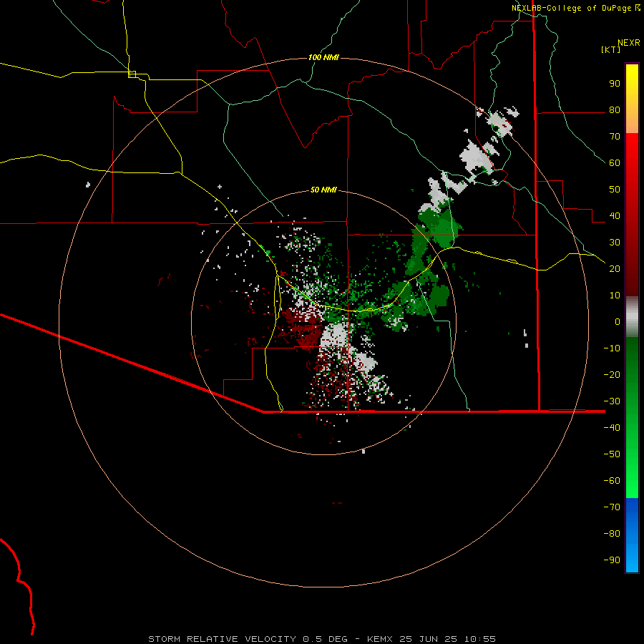Click the 0 value on the velocity scale
This screenshot has width=644, height=644.
point(618,321)
